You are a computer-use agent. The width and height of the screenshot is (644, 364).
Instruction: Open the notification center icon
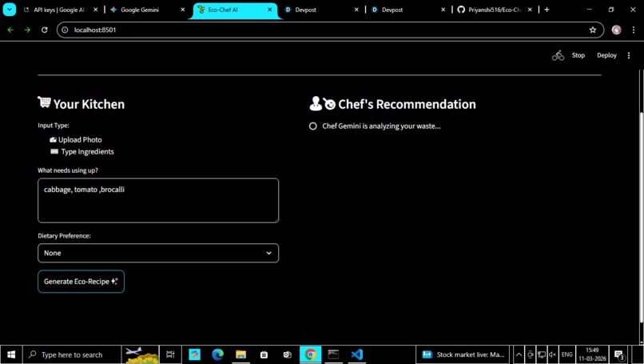619,354
